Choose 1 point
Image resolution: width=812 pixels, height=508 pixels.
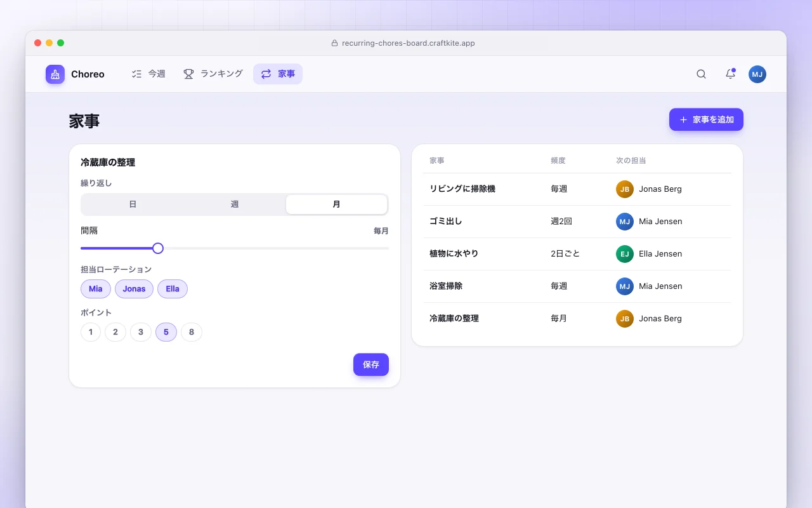pyautogui.click(x=91, y=332)
